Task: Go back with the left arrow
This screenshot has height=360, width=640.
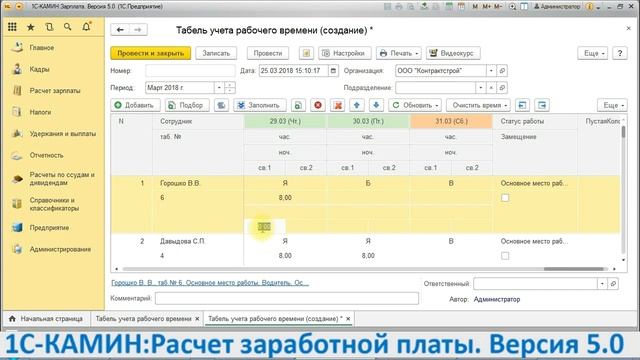Action: (x=120, y=29)
